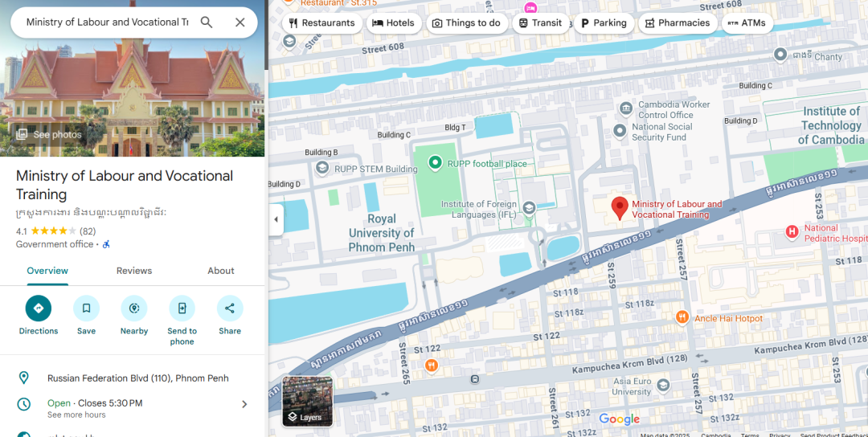Click See more hours

point(76,415)
